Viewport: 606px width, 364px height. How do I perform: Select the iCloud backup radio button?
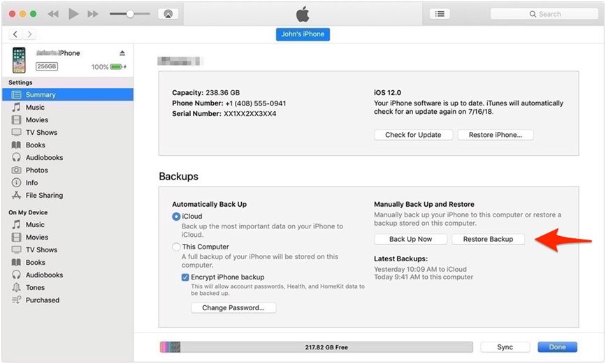[176, 217]
